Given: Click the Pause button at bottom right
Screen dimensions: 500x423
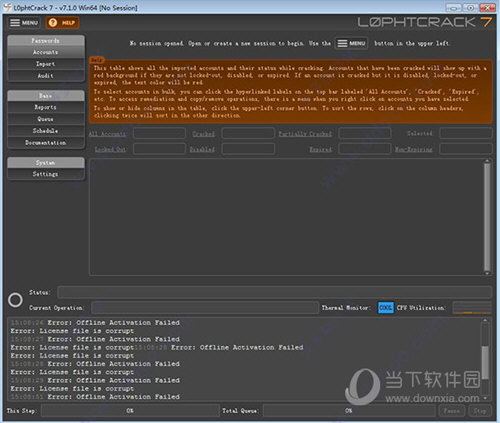Looking at the screenshot, I should (x=452, y=411).
